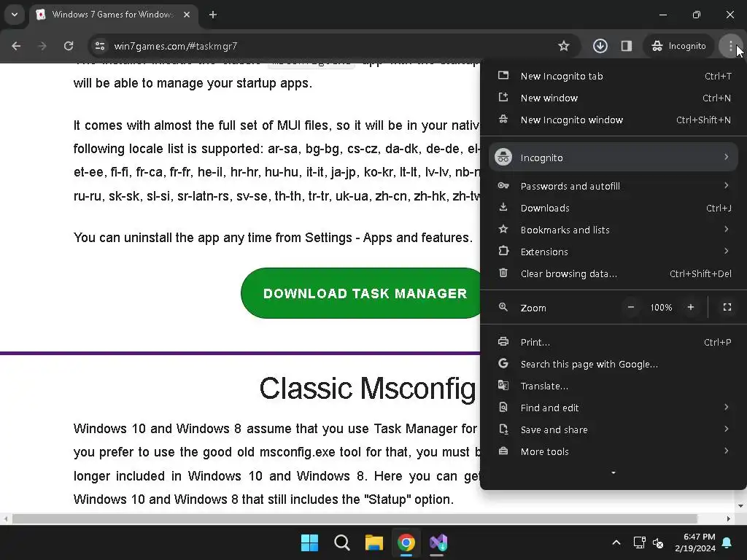Click the puzzle icon beside Extensions
This screenshot has width=747, height=560.
[503, 251]
